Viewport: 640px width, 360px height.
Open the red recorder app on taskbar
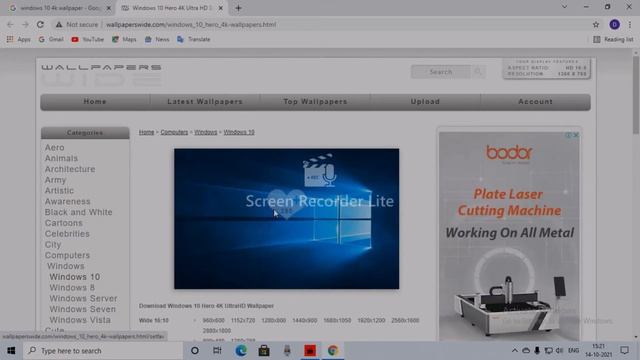[310, 351]
